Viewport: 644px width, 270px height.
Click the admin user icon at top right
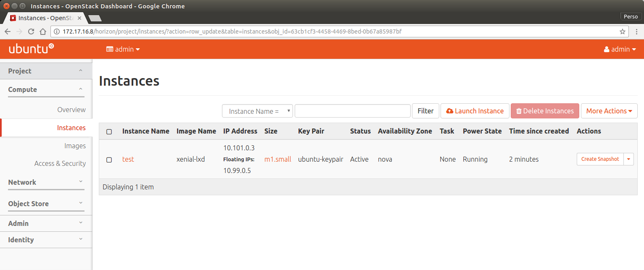coord(607,49)
